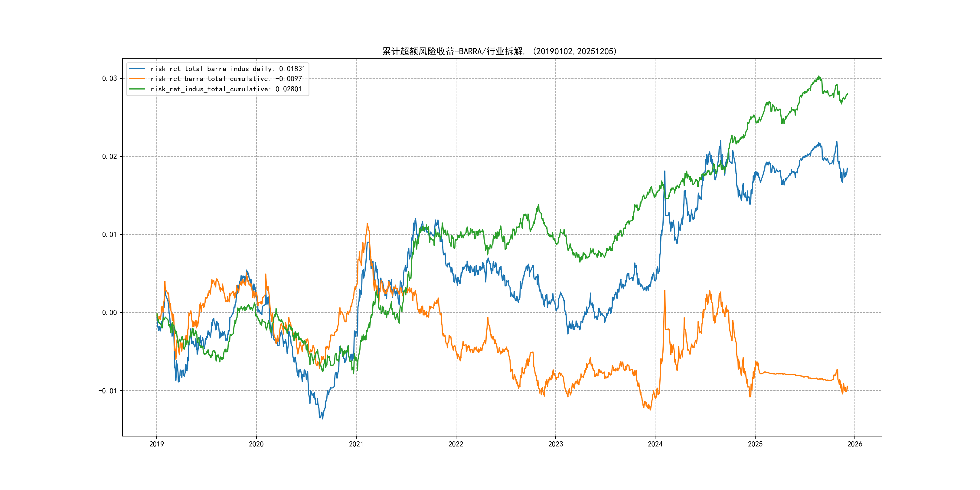This screenshot has width=980, height=490.
Task: Select risk_ret_barra_total_cumulative legend label
Action: coord(226,79)
